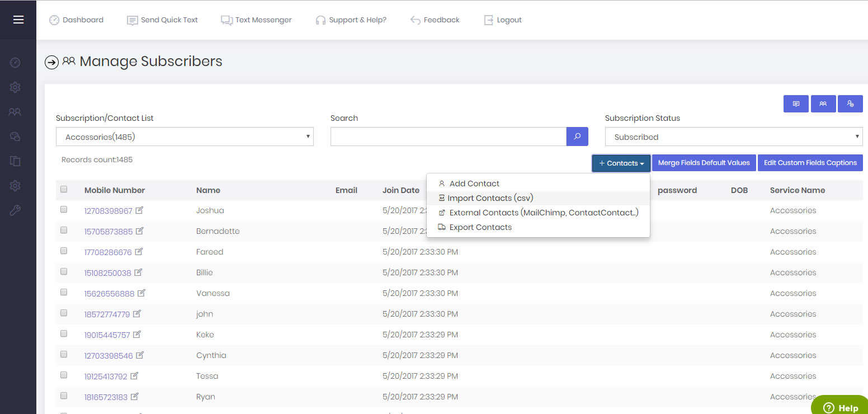Open the hamburger menu in the sidebar
The height and width of the screenshot is (414, 868).
click(x=18, y=20)
